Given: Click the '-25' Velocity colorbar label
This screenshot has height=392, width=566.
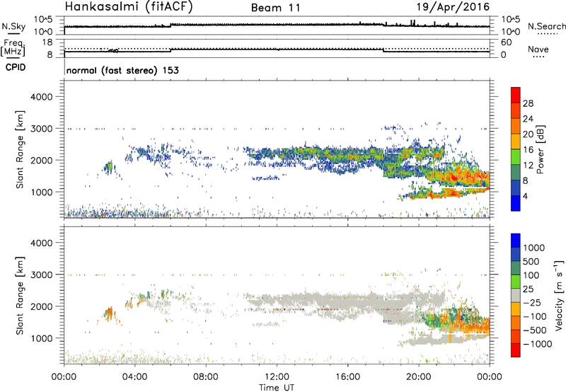Looking at the screenshot, I should [532, 303].
